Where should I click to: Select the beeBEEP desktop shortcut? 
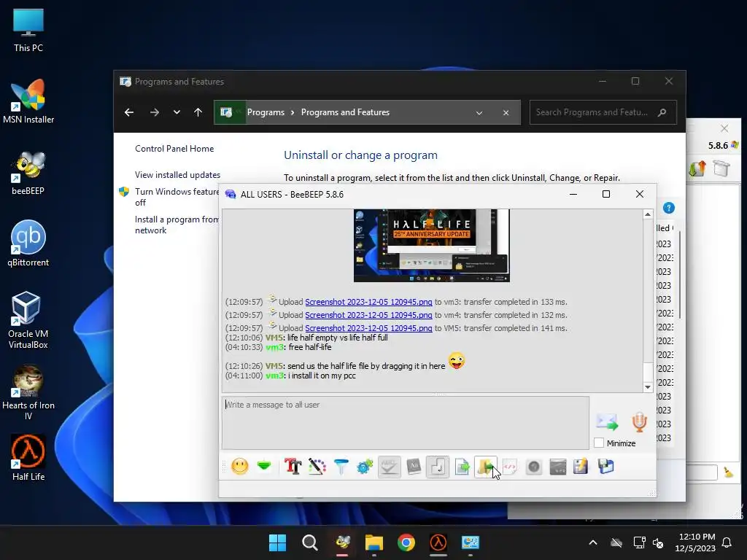(28, 174)
